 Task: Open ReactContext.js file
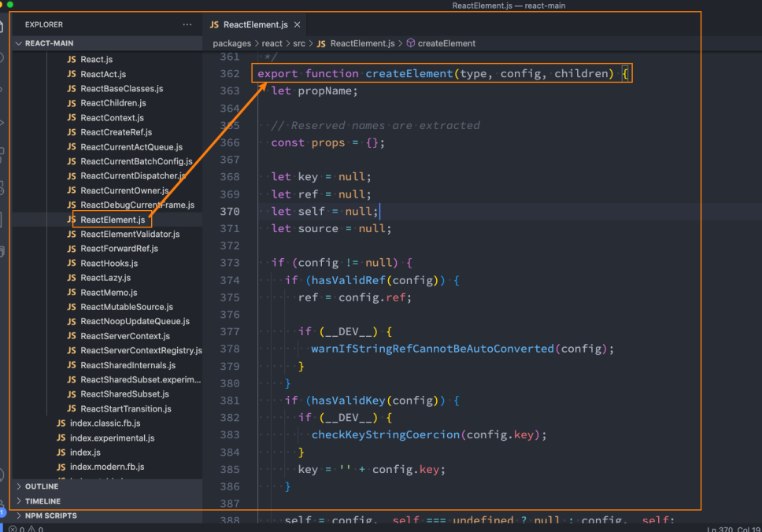click(112, 117)
